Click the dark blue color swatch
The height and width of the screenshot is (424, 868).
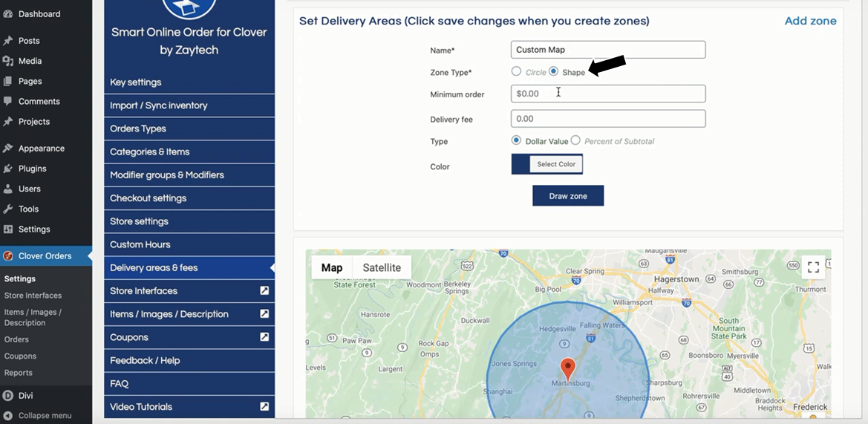[x=521, y=164]
